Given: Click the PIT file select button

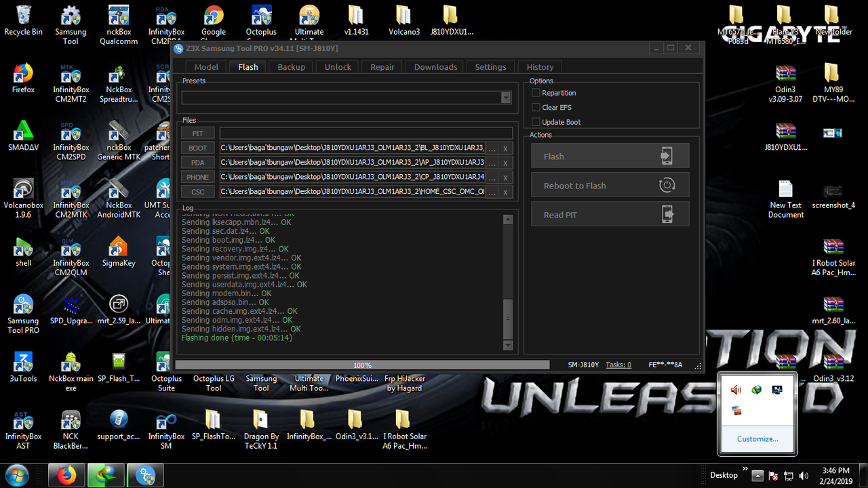Looking at the screenshot, I should (x=198, y=134).
